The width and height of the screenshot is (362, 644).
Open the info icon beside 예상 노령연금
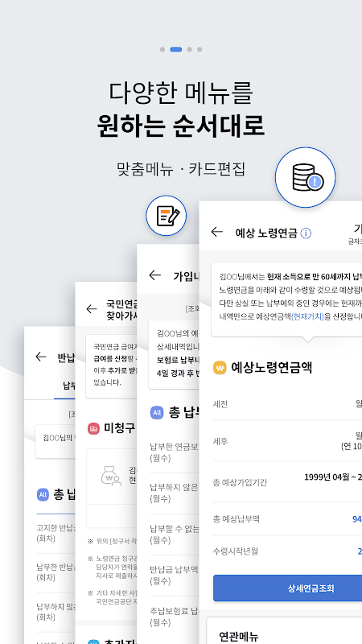click(x=306, y=233)
